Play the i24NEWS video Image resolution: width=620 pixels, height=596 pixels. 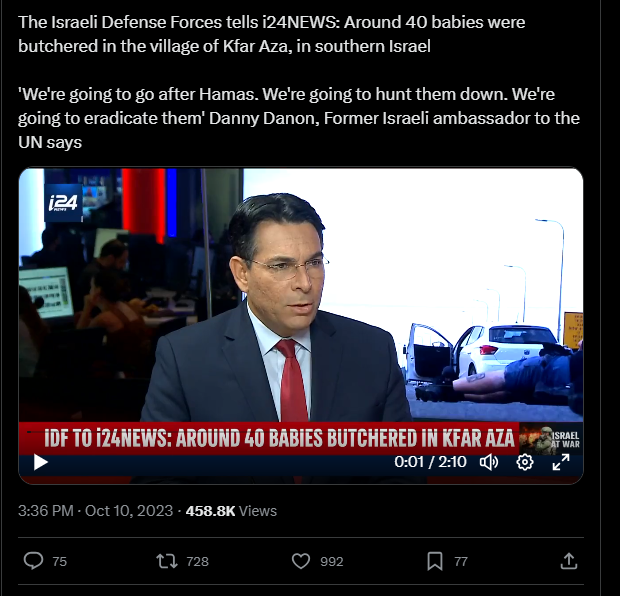[x=40, y=462]
